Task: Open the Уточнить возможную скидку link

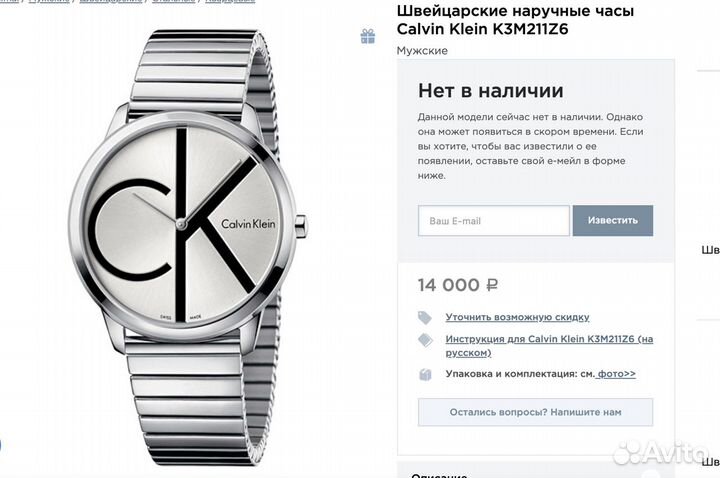Action: 517,317
